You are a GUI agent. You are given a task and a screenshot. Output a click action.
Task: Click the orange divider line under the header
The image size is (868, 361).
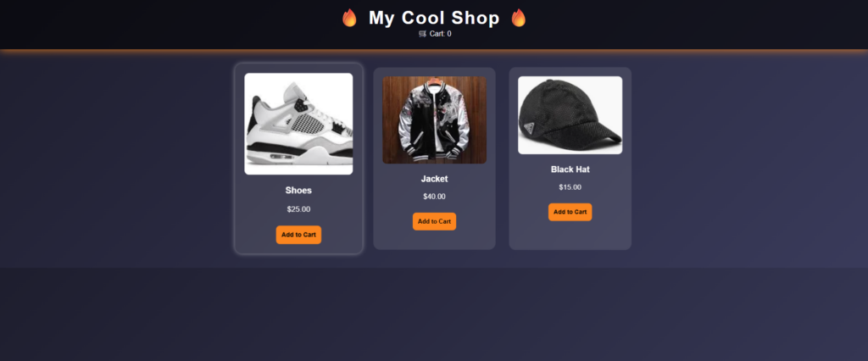[434, 51]
